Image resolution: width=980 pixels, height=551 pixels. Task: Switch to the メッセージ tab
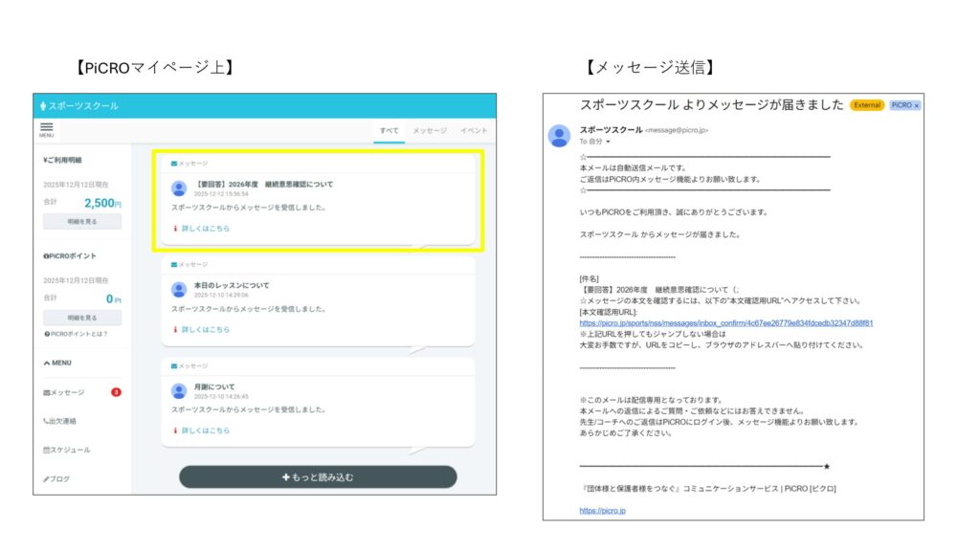coord(430,130)
